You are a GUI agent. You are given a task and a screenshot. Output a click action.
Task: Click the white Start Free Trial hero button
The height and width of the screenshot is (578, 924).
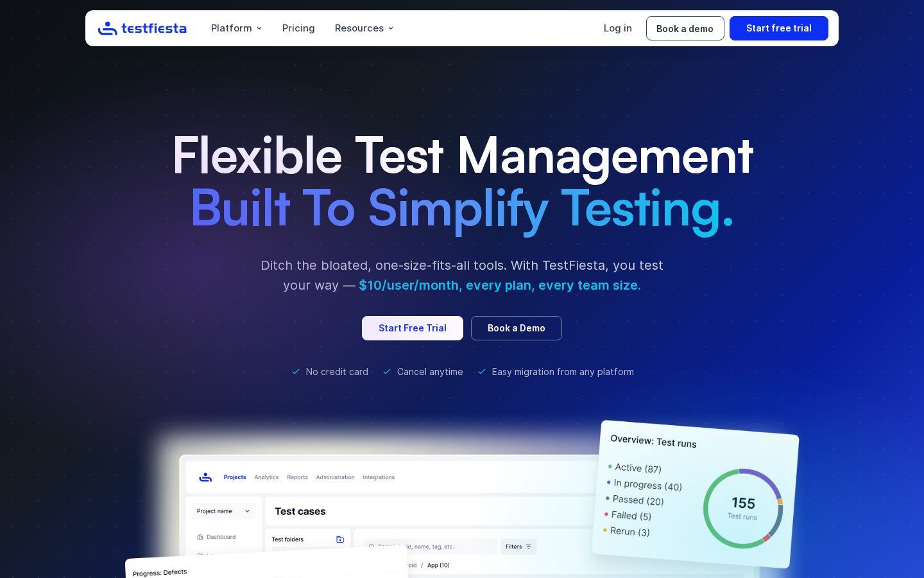pyautogui.click(x=413, y=328)
